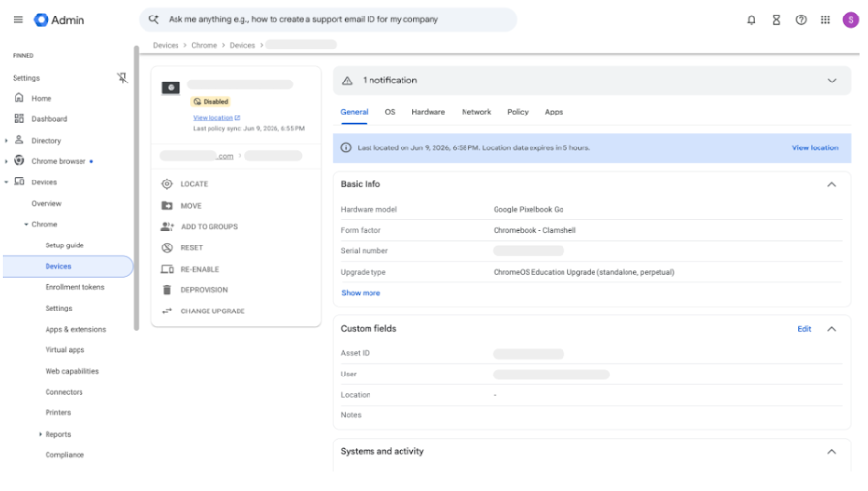The width and height of the screenshot is (868, 491).
Task: Click the RE-ENABLE device icon
Action: click(x=167, y=269)
